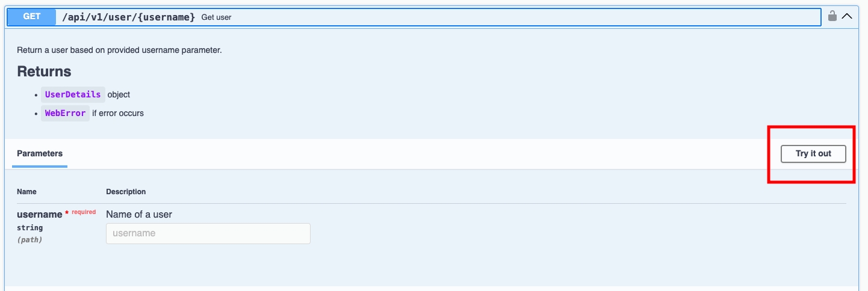Click the authorization lock icon
This screenshot has height=291, width=868.
[x=832, y=16]
